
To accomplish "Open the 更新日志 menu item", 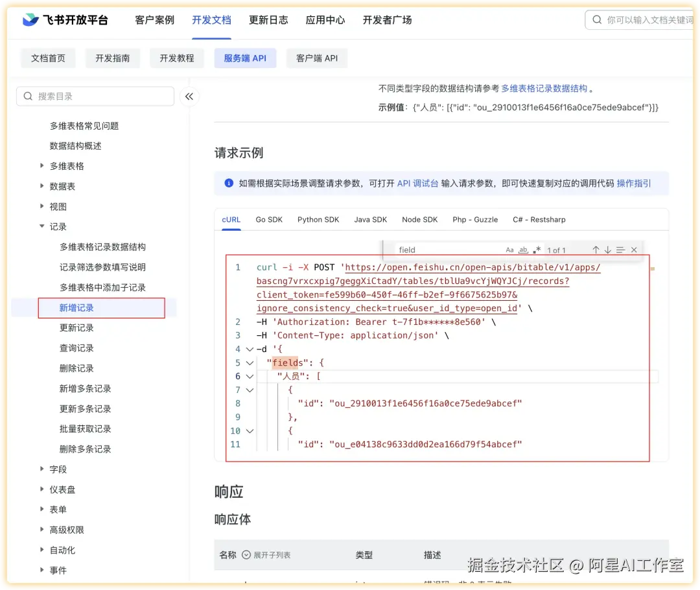I will pos(268,20).
